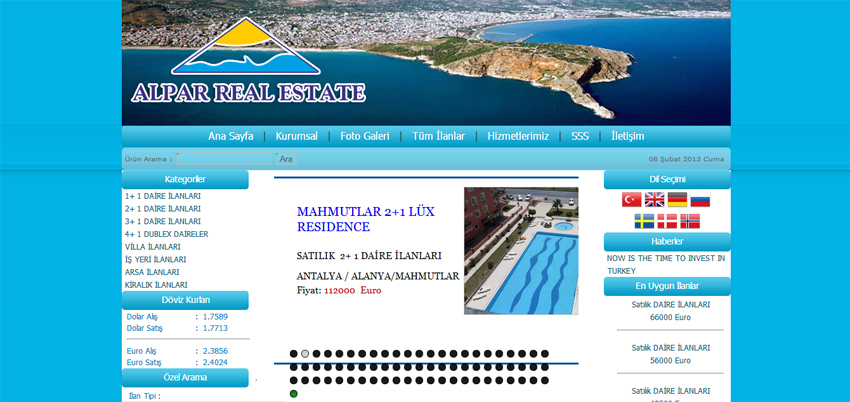
Task: Choose the German flag language
Action: [677, 199]
